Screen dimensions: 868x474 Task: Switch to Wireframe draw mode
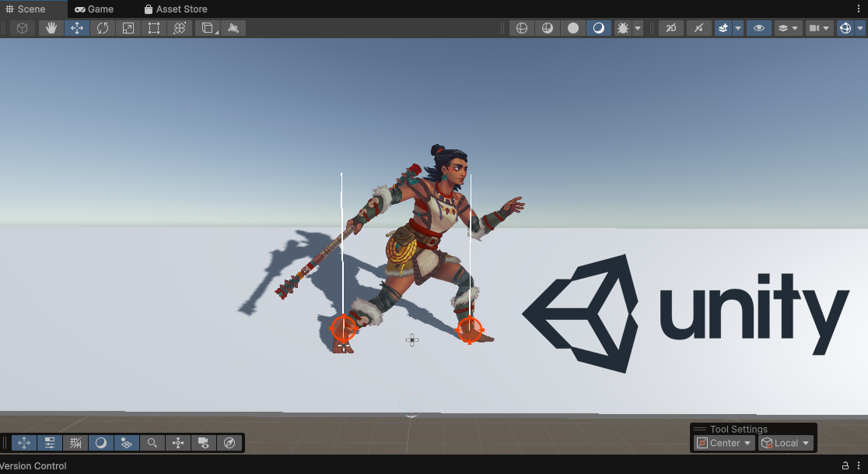pyautogui.click(x=521, y=28)
